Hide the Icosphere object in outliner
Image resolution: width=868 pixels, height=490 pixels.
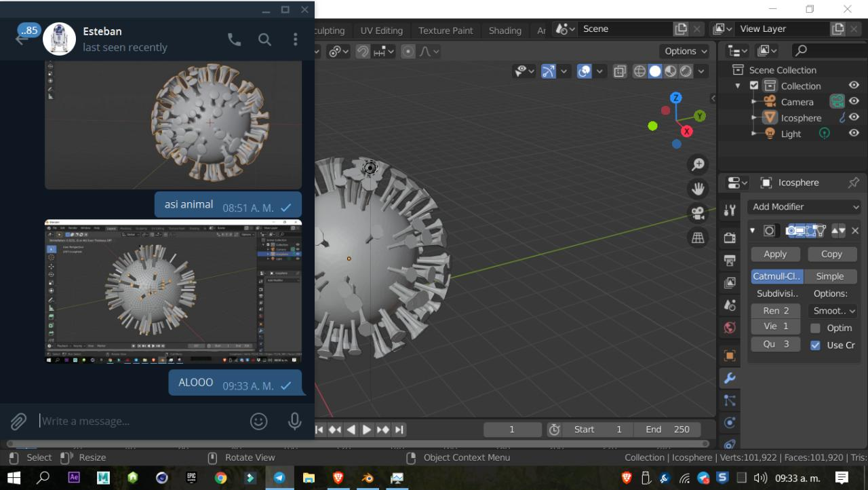click(x=854, y=117)
